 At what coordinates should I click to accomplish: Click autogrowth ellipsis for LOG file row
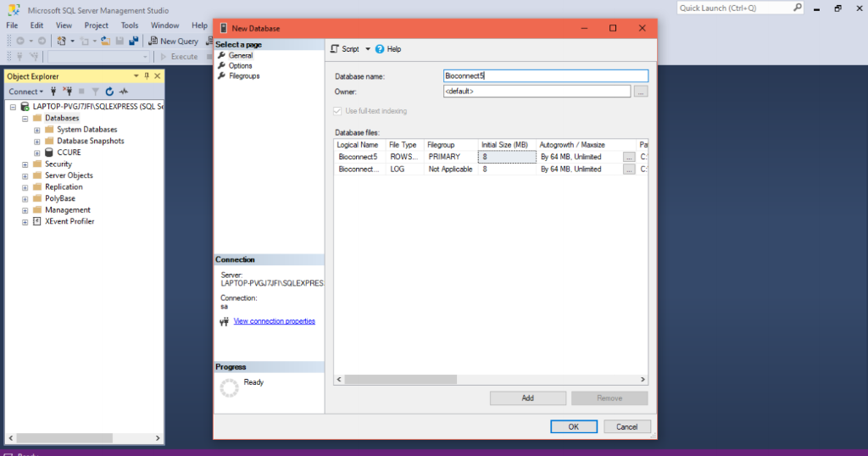628,170
